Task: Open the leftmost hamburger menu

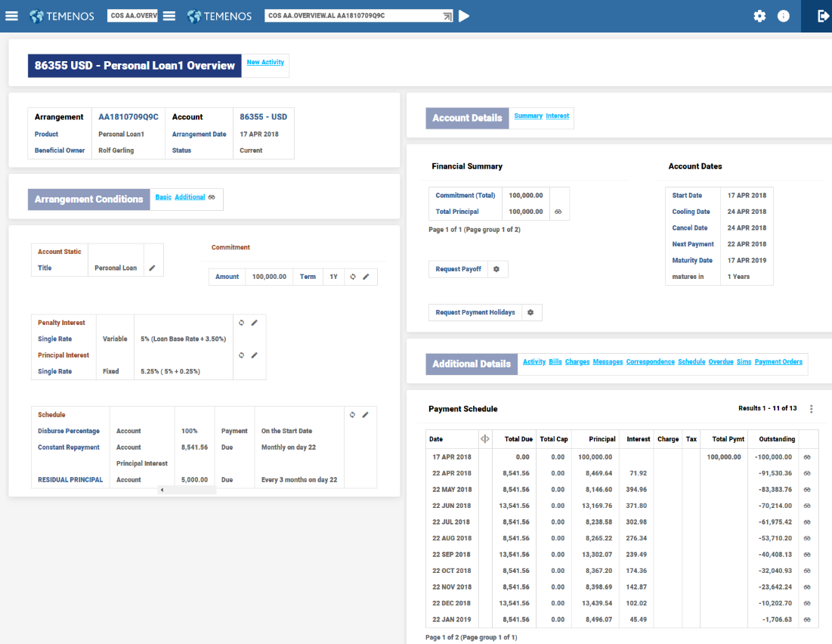Action: point(12,16)
